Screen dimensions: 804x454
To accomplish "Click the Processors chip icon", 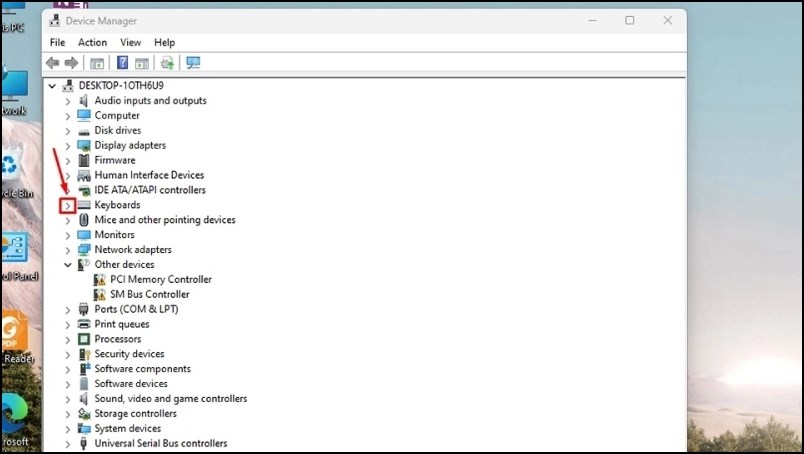I will click(84, 339).
